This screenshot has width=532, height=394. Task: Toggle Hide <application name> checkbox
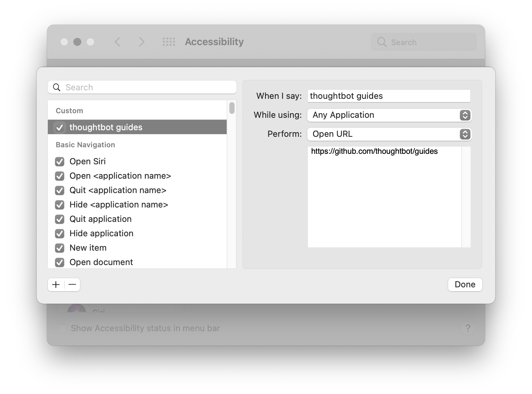coord(60,205)
